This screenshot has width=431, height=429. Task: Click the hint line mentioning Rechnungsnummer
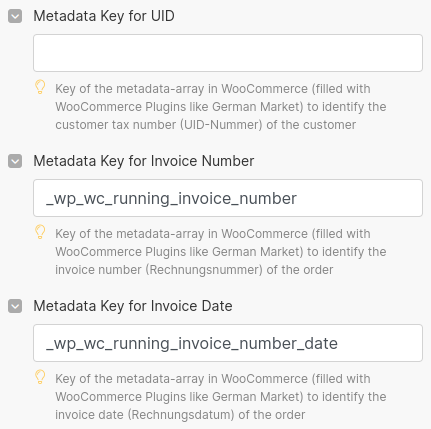point(194,270)
